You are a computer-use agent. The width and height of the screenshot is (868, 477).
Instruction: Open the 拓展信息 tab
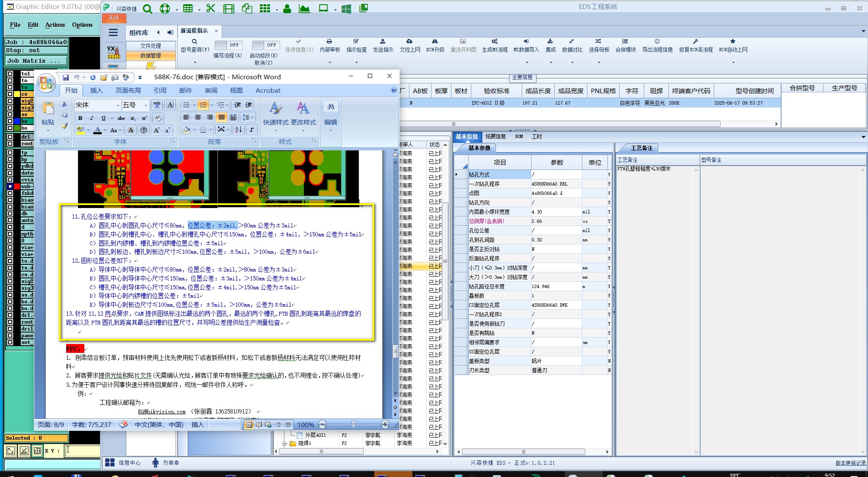coord(495,136)
